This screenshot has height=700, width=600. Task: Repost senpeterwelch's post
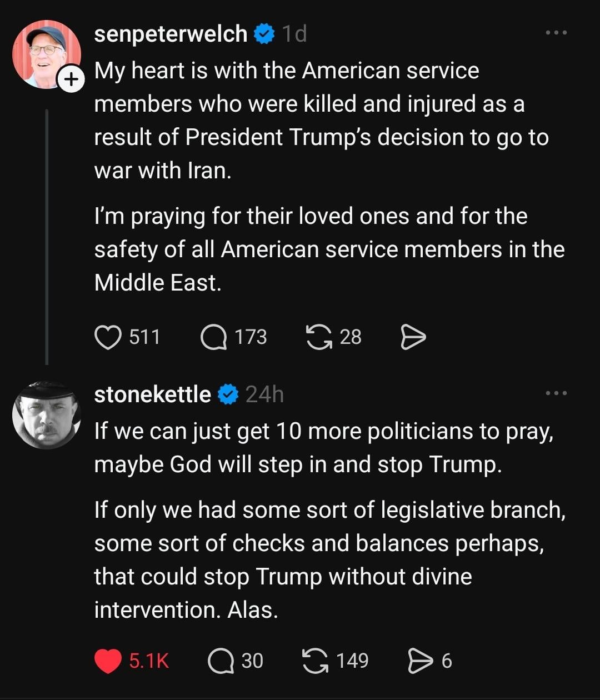[x=318, y=337]
